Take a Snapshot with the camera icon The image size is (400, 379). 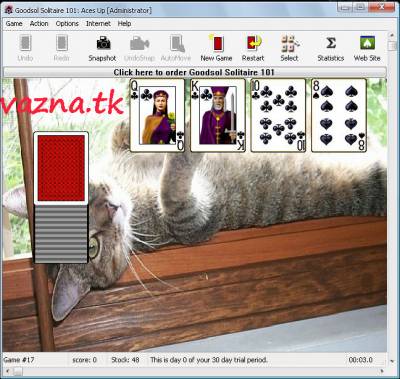pyautogui.click(x=103, y=44)
